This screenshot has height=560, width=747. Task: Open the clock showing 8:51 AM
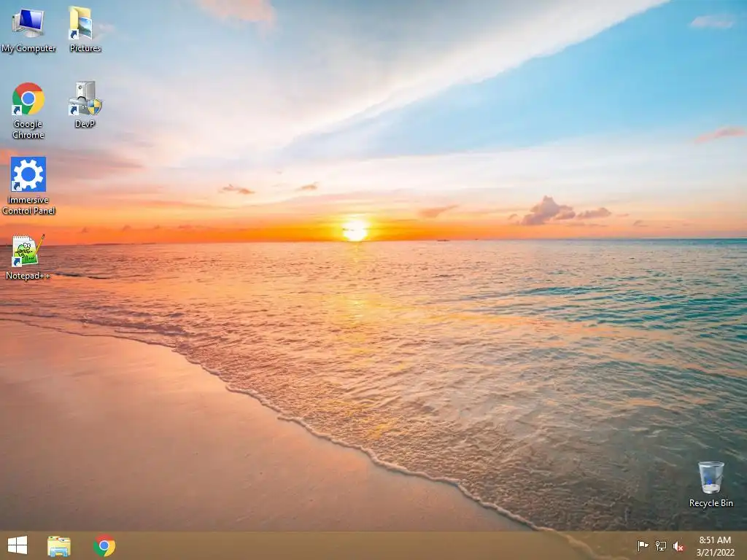point(715,540)
